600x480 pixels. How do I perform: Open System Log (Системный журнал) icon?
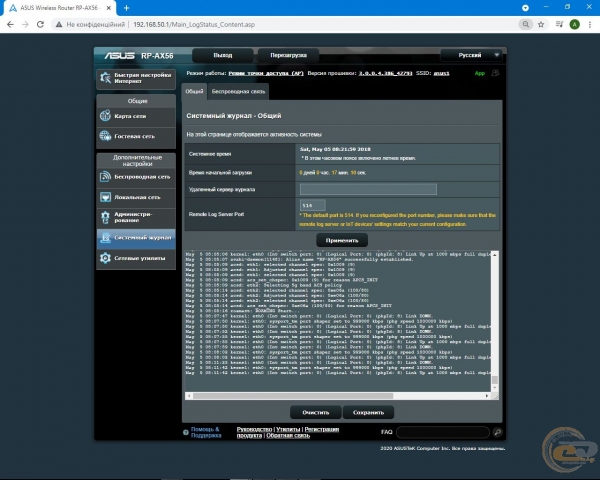coord(105,238)
